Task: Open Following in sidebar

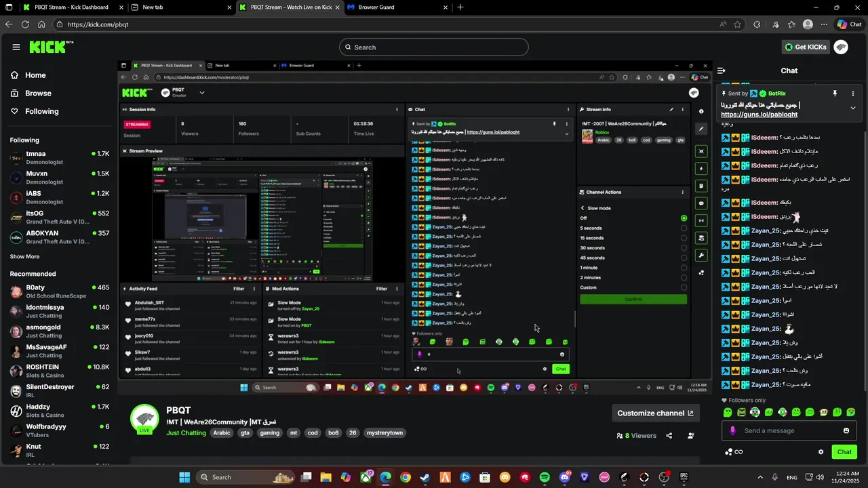Action: click(41, 111)
